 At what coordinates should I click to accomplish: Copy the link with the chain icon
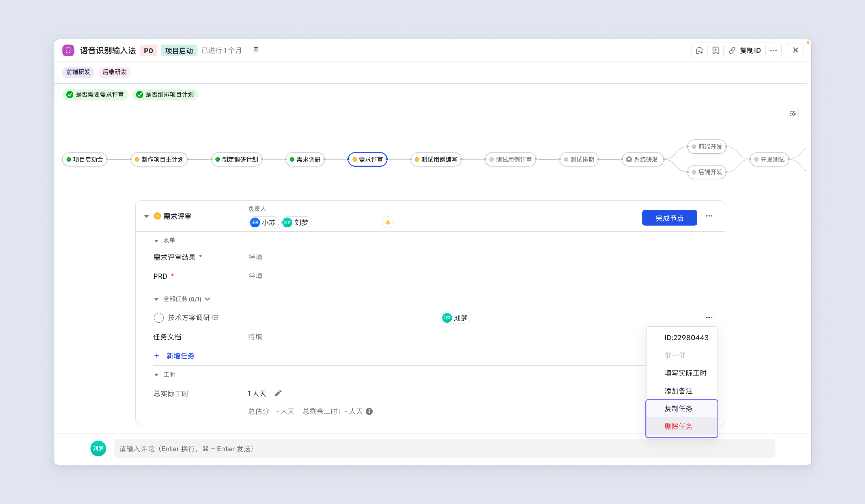coord(732,50)
